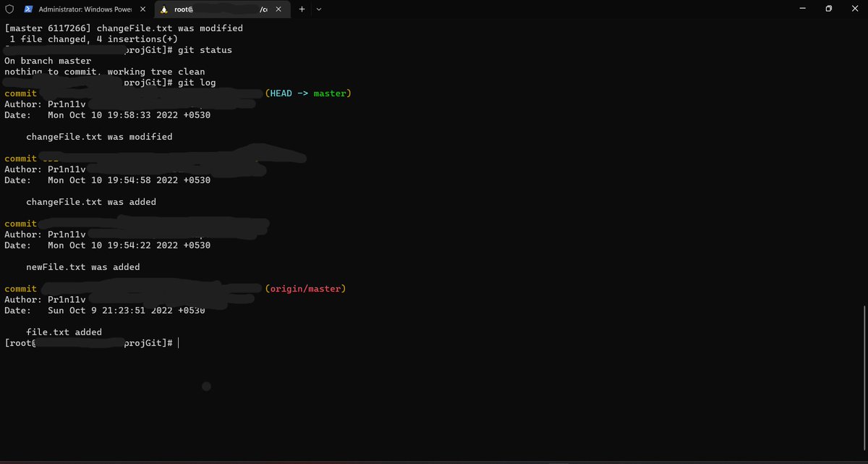The height and width of the screenshot is (464, 868).
Task: Click date 'Mon Oct 10 19:54:58 2022 +0530'
Action: (x=129, y=180)
